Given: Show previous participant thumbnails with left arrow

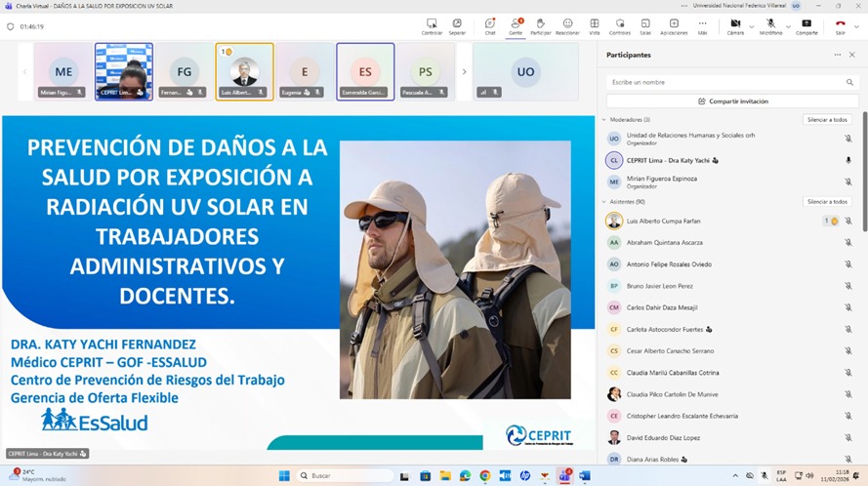Looking at the screenshot, I should (25, 71).
